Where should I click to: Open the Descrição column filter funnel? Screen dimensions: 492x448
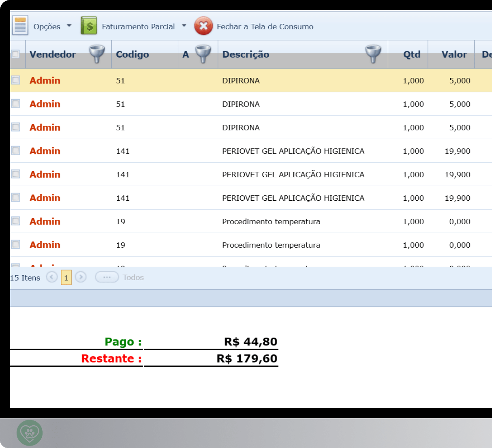[x=372, y=53]
